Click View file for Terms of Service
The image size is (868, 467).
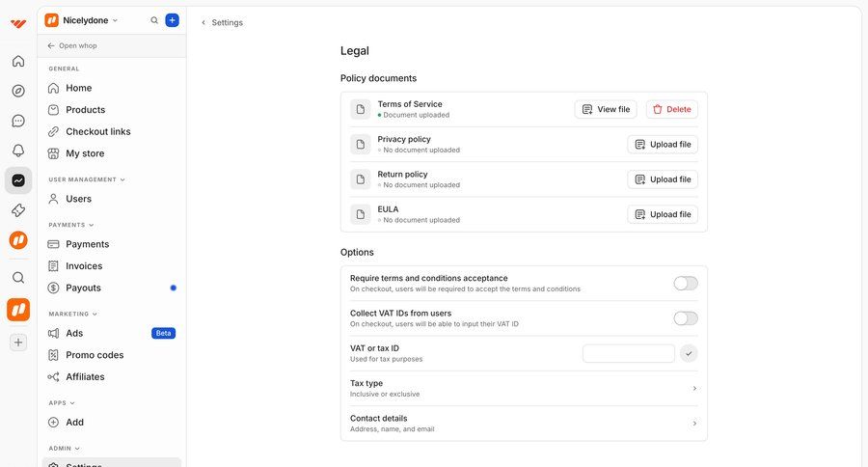click(606, 109)
